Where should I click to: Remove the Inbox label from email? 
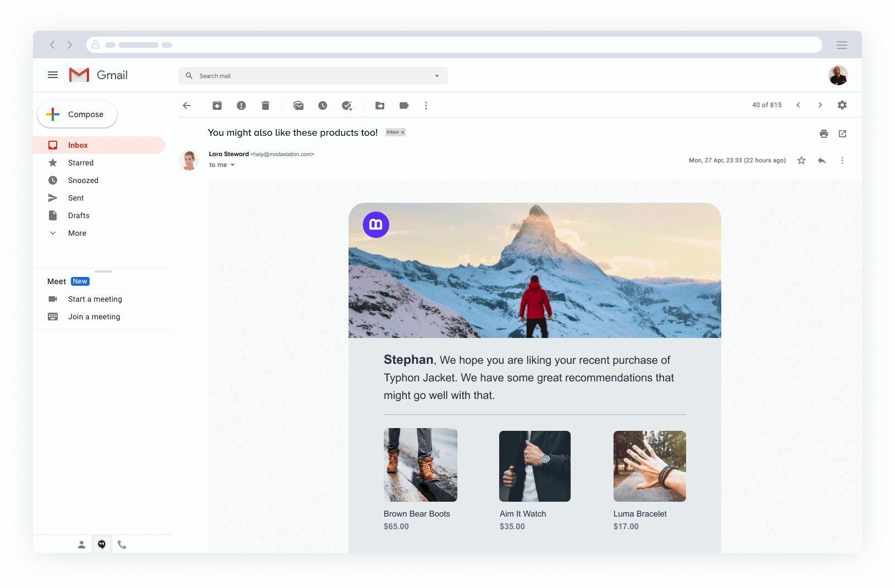[x=402, y=132]
